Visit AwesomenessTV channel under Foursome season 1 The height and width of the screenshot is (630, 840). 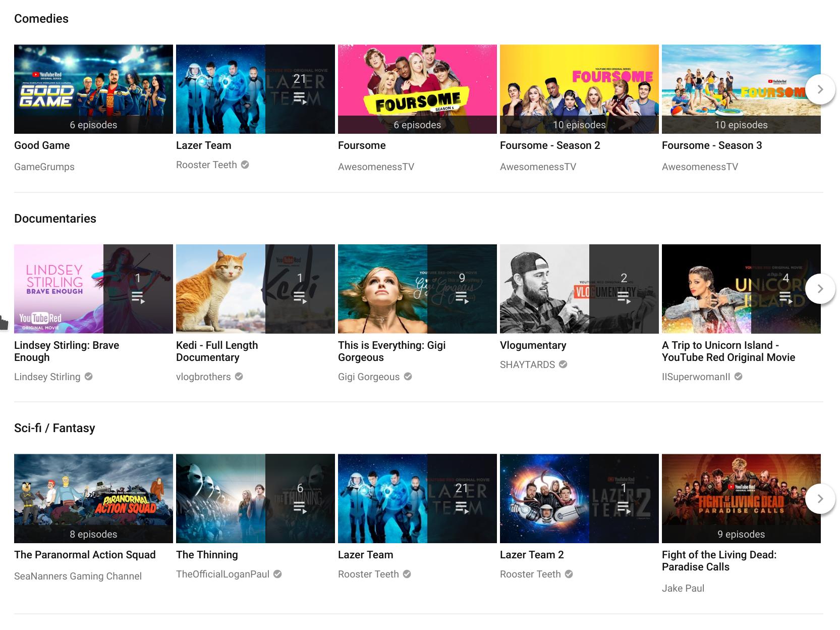pyautogui.click(x=376, y=167)
